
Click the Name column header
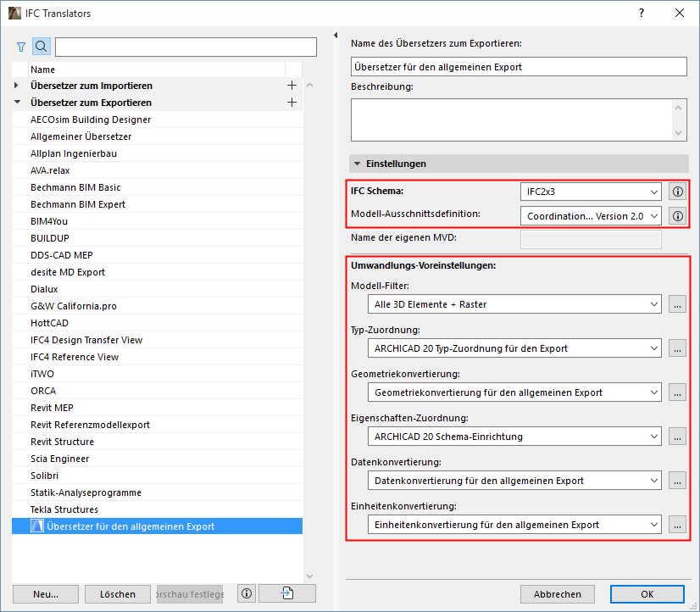tap(156, 70)
